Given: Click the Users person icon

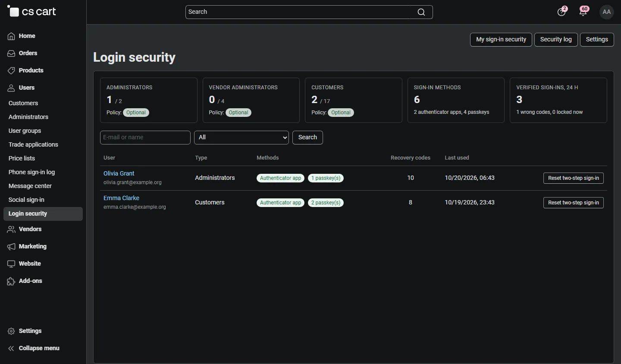Looking at the screenshot, I should pyautogui.click(x=11, y=88).
